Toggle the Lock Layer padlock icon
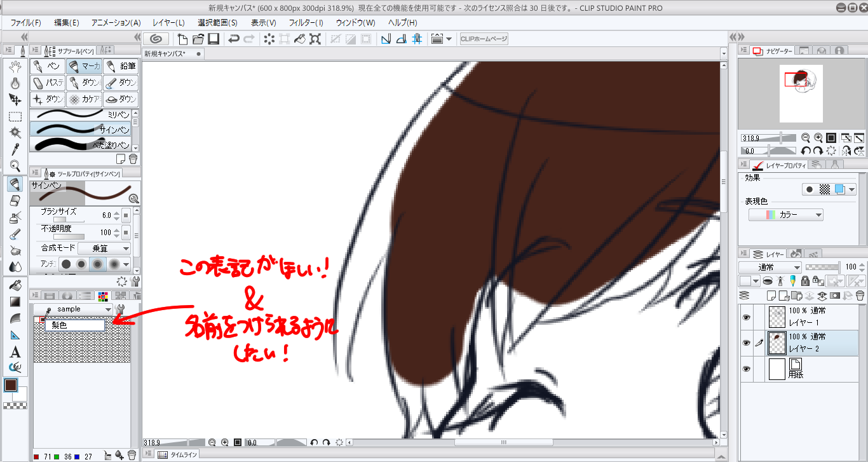Image resolution: width=868 pixels, height=462 pixels. (805, 280)
